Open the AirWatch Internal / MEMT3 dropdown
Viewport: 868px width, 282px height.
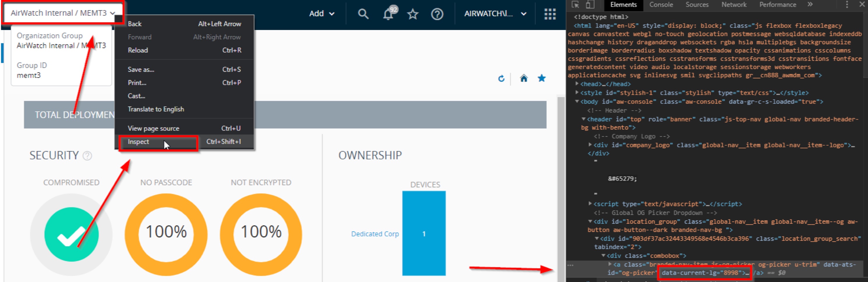tap(63, 13)
